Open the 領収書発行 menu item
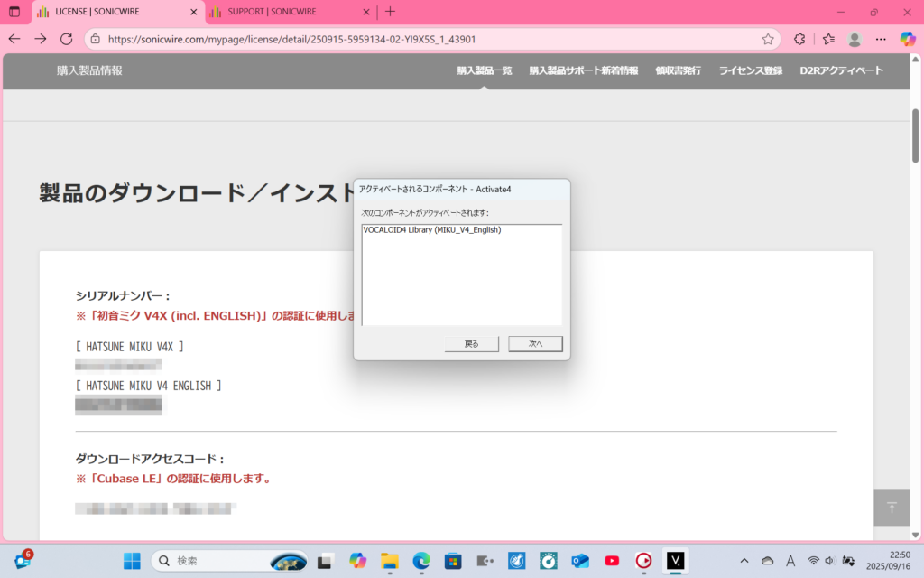Viewport: 924px width, 578px height. tap(678, 70)
